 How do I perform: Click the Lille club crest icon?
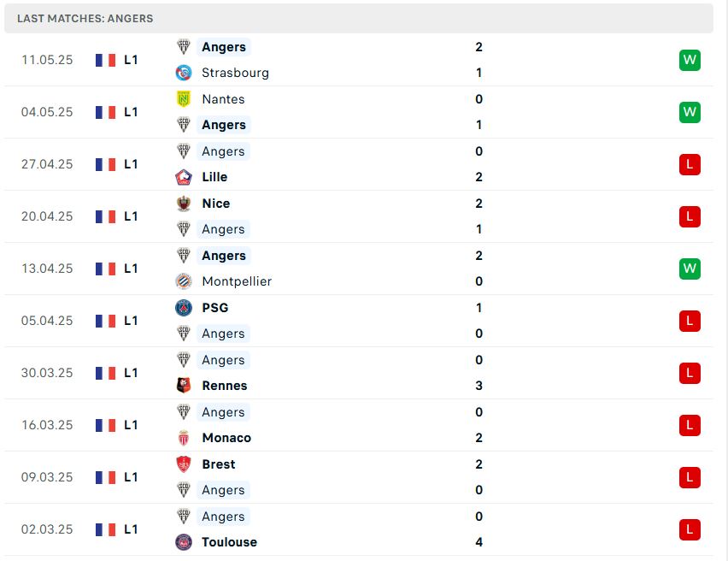click(184, 177)
